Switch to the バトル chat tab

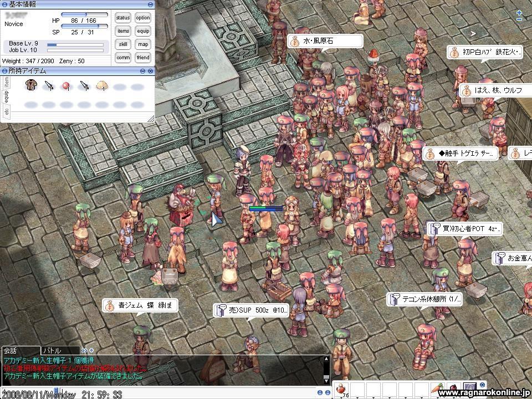60,350
